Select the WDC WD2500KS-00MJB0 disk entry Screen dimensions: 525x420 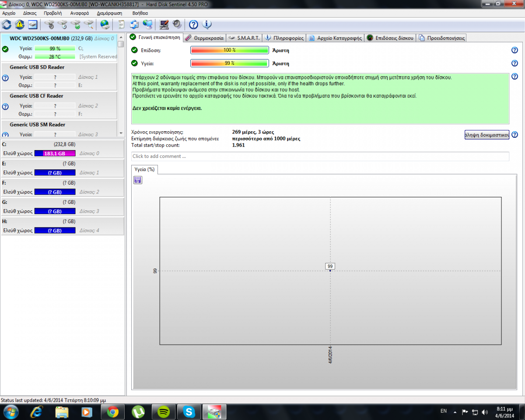click(x=59, y=48)
